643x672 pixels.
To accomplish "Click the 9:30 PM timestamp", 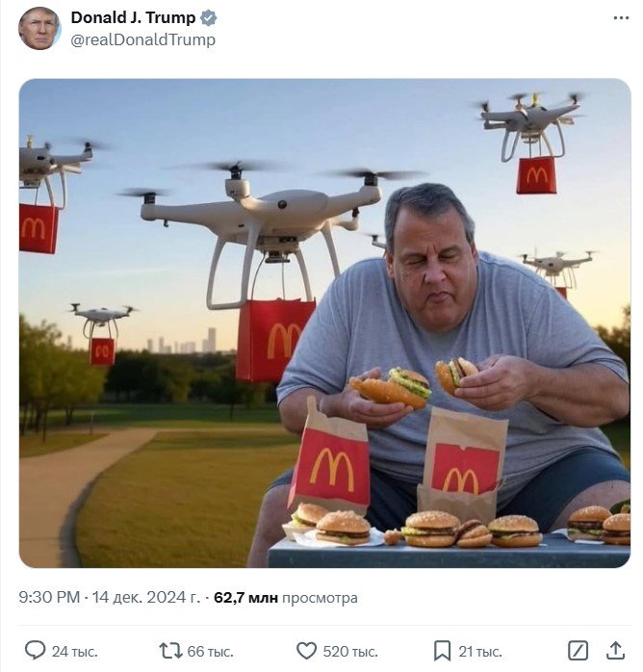I will pyautogui.click(x=49, y=597).
